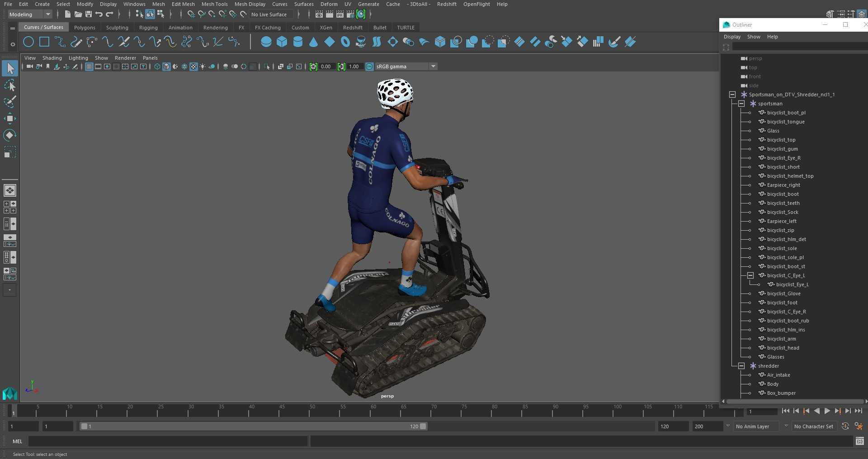Image resolution: width=868 pixels, height=459 pixels.
Task: Create a NURBS sphere primitive
Action: pyautogui.click(x=266, y=42)
